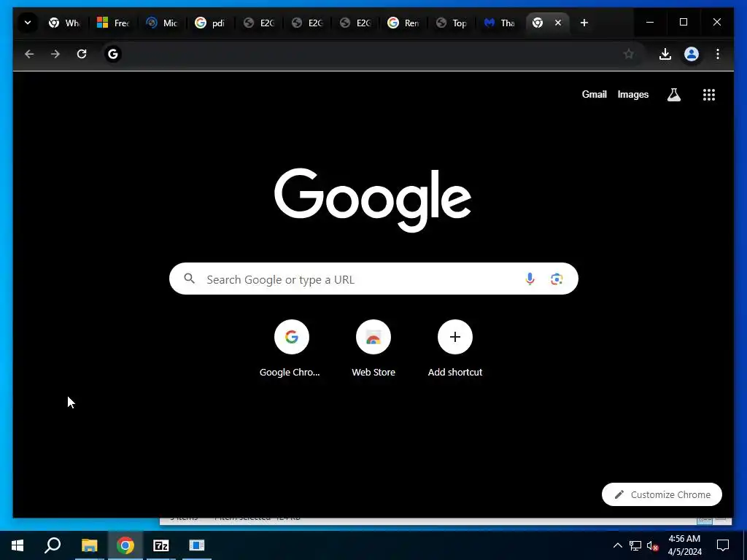Image resolution: width=747 pixels, height=560 pixels.
Task: Open the notification center icon
Action: [x=723, y=545]
